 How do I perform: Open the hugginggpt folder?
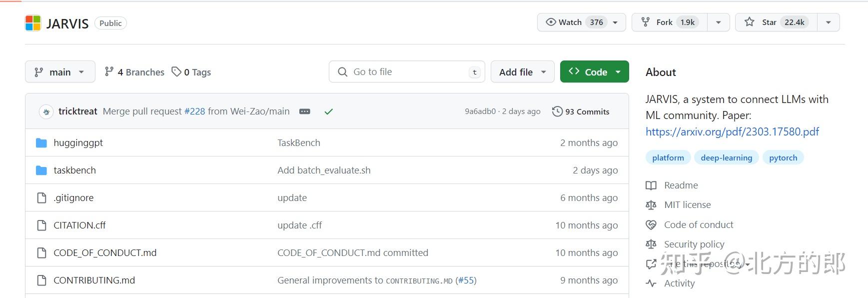tap(78, 142)
